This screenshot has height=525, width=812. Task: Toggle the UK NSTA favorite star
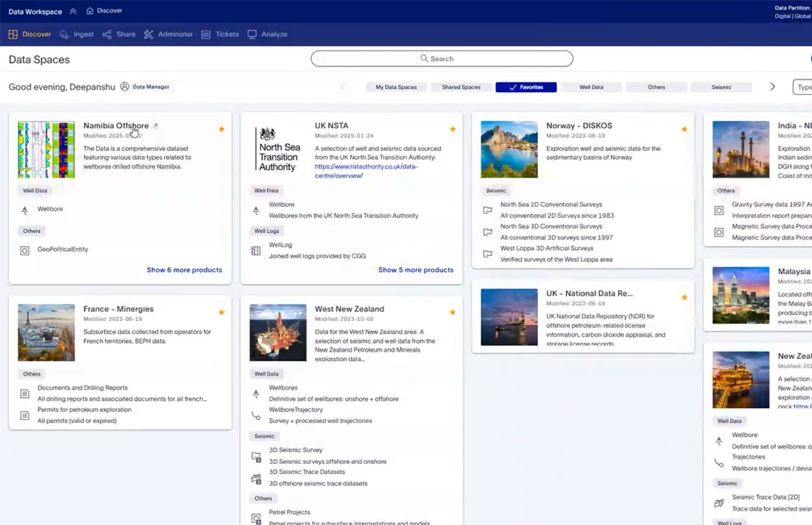[x=453, y=129]
